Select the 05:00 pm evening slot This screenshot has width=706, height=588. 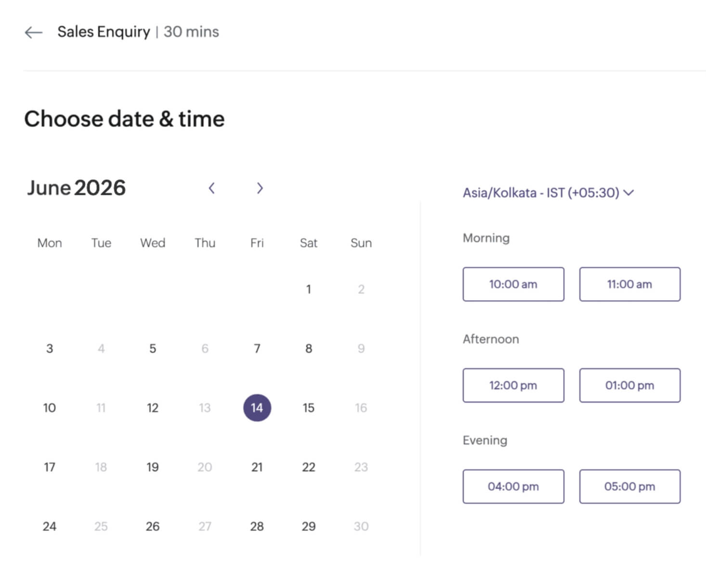pos(629,486)
